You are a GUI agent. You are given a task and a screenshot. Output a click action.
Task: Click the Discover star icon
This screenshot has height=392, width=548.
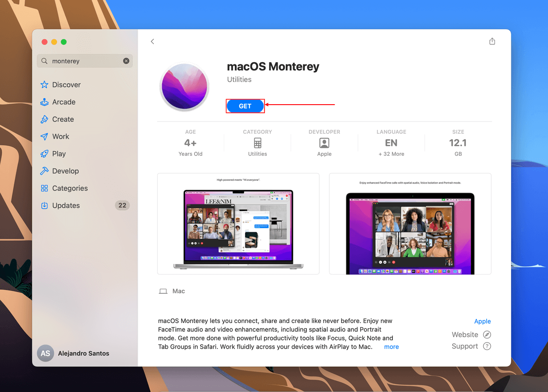coord(44,85)
